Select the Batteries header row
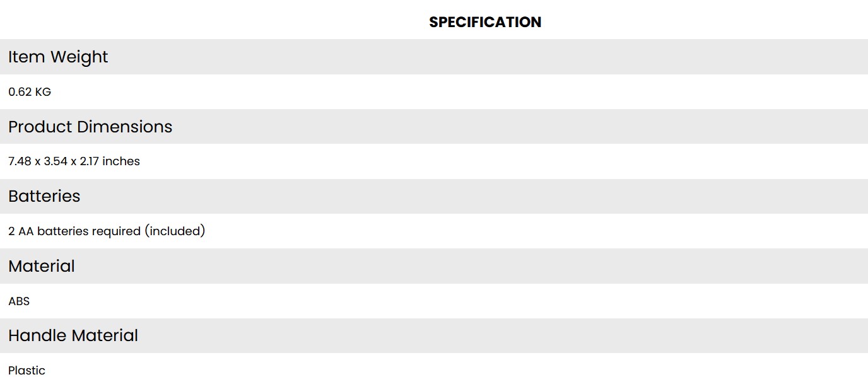868x377 pixels. point(434,196)
